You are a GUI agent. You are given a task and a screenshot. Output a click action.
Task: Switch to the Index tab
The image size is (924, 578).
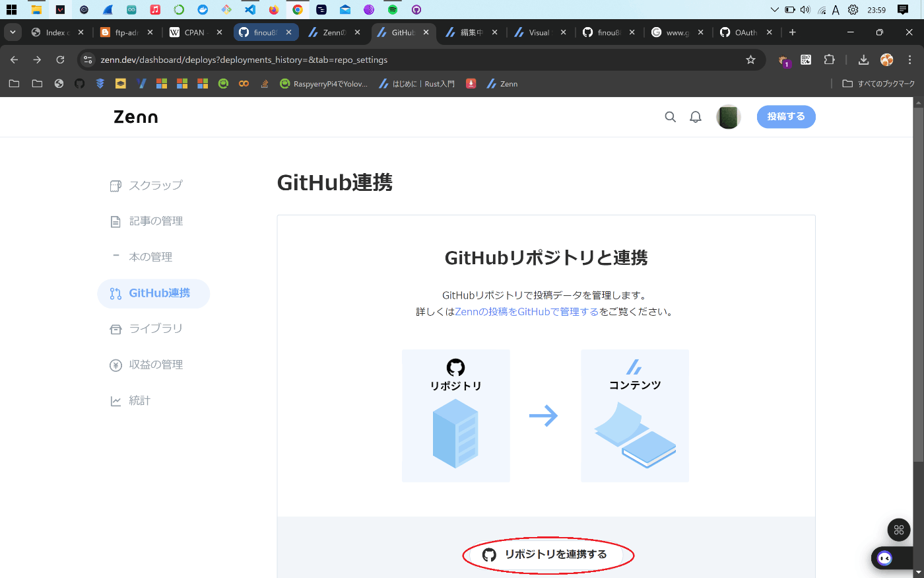pyautogui.click(x=56, y=32)
